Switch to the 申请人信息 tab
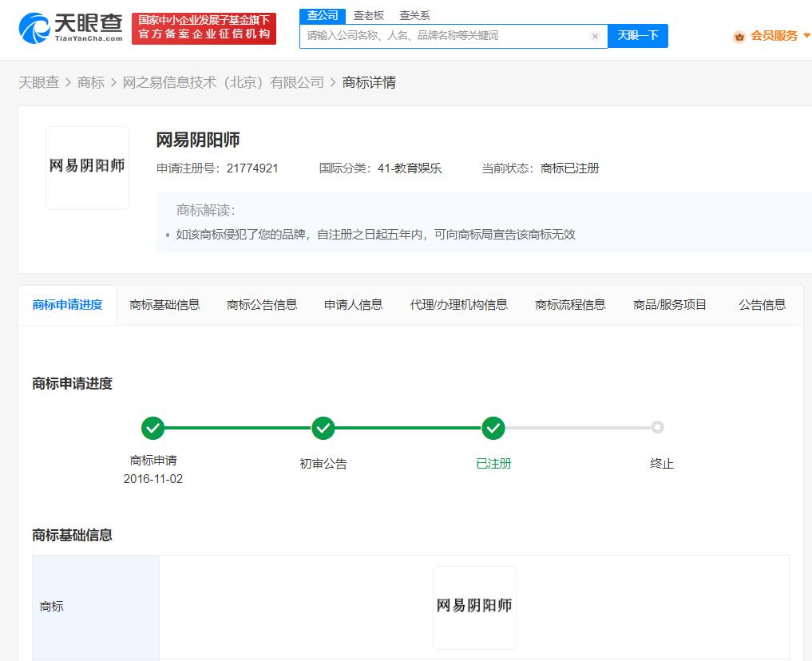This screenshot has height=661, width=812. [x=353, y=305]
